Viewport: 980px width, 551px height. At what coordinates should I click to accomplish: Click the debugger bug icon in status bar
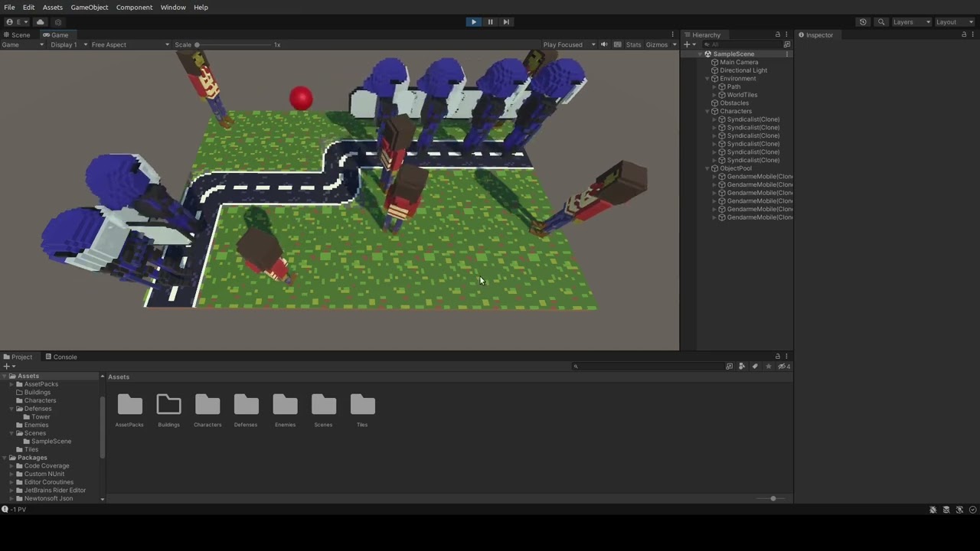pos(933,510)
